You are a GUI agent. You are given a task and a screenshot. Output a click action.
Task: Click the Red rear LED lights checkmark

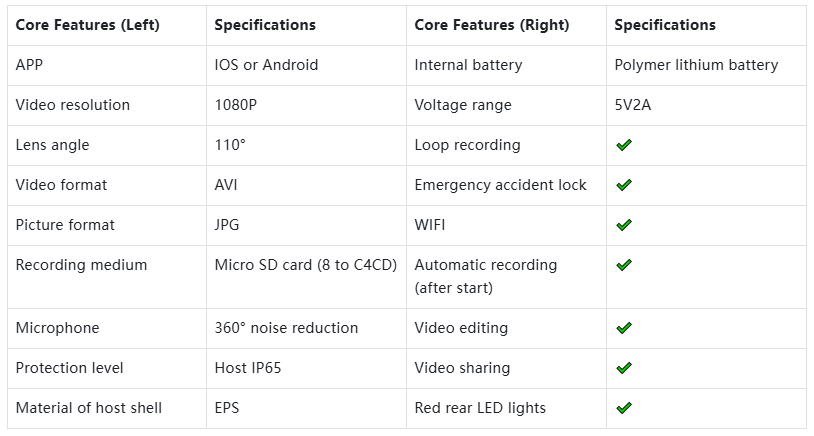coord(624,408)
